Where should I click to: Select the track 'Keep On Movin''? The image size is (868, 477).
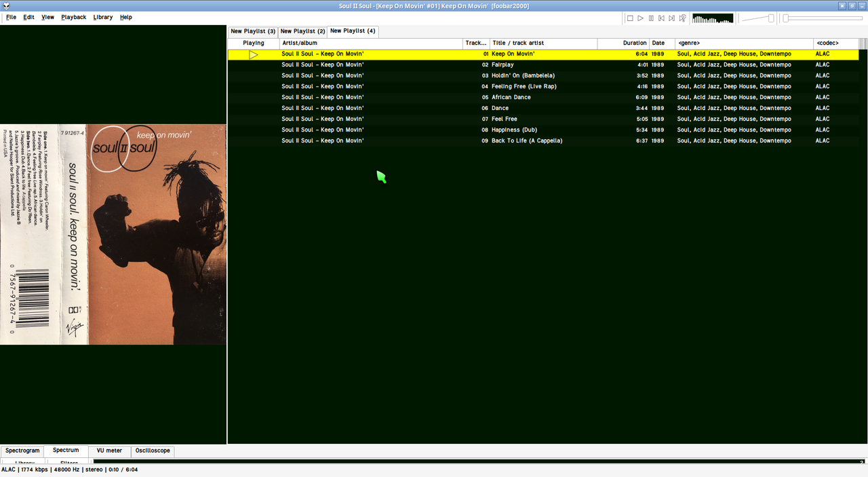click(x=543, y=54)
